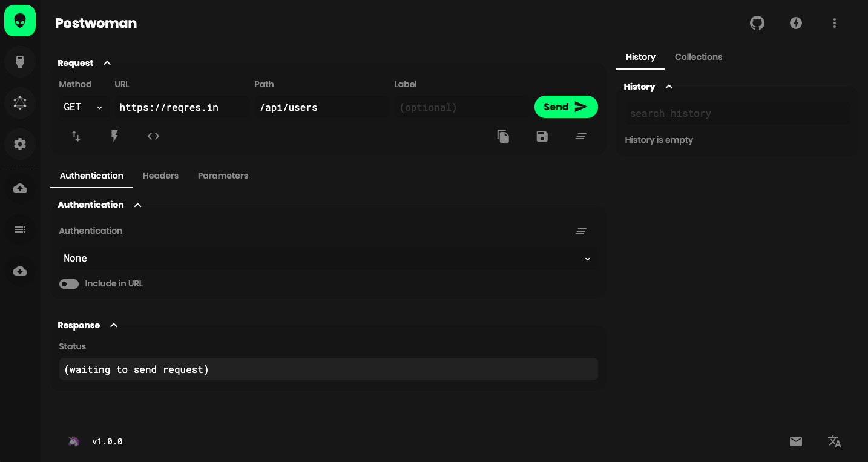Open the GraphQL icon page in sidebar
This screenshot has height=462, width=868.
(x=20, y=103)
